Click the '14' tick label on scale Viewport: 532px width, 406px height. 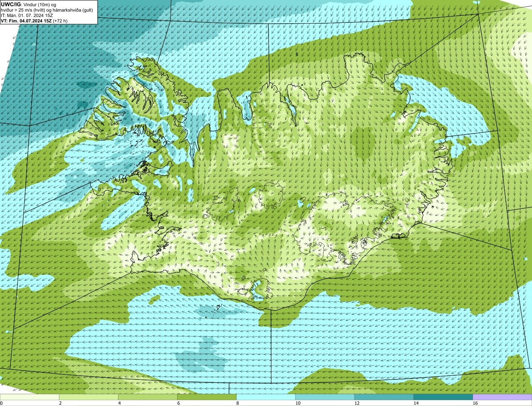click(x=416, y=403)
